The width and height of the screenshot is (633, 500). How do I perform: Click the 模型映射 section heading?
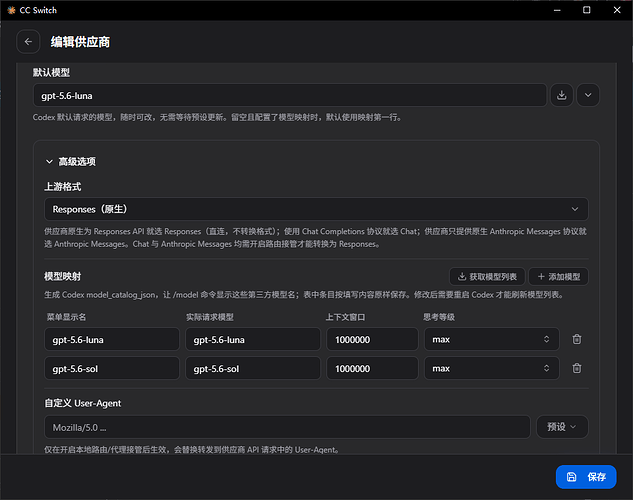(63, 276)
